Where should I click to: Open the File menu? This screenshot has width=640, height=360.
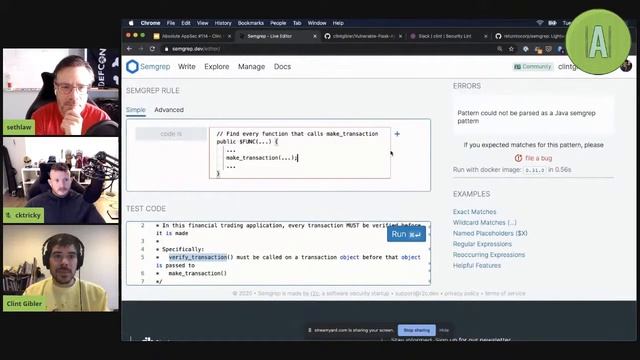(x=171, y=23)
